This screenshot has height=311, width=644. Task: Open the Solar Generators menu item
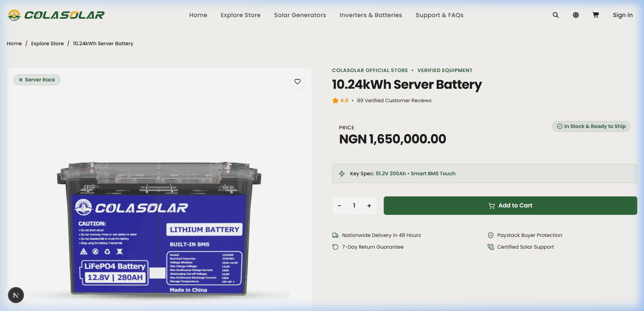coord(300,15)
